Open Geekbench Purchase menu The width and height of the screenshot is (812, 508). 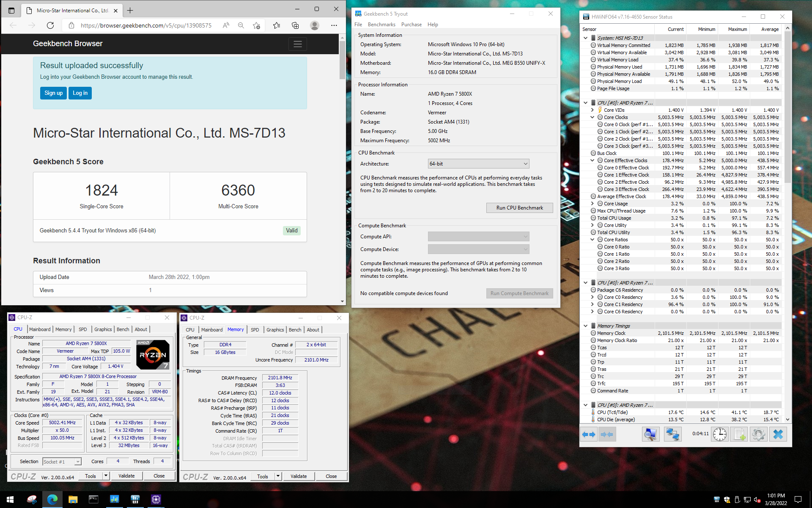pyautogui.click(x=411, y=25)
